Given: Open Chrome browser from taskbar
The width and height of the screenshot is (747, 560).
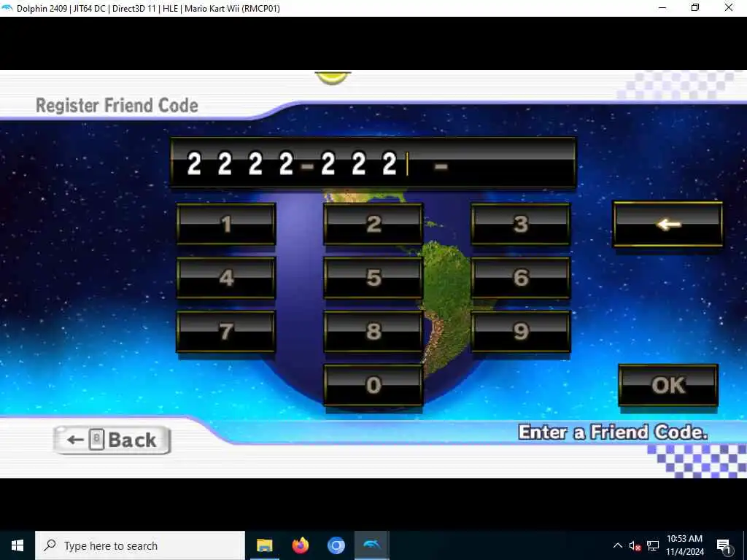Looking at the screenshot, I should (336, 545).
